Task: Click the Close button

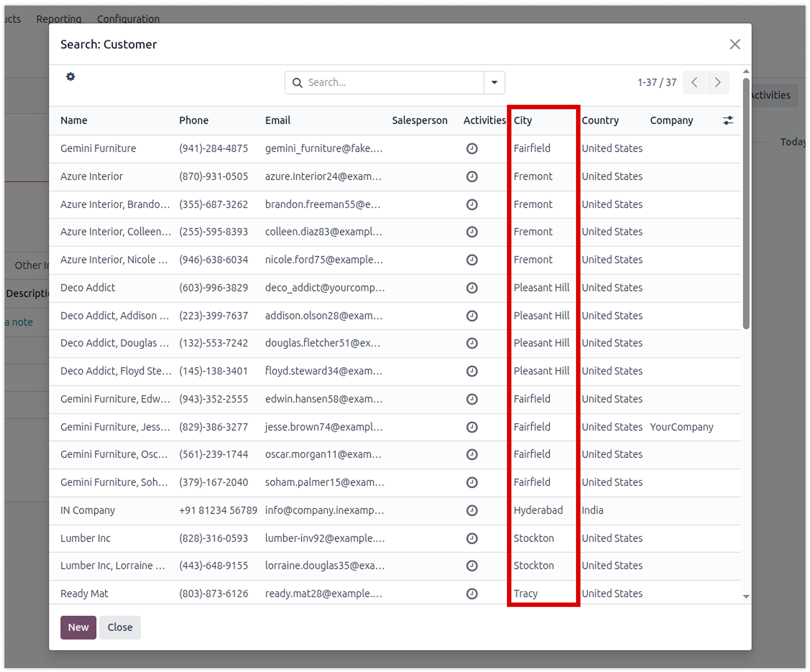Action: click(x=120, y=628)
